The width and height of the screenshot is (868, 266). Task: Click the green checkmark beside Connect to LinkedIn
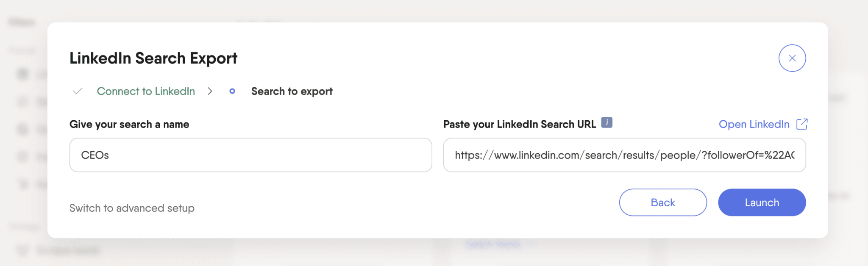[77, 91]
